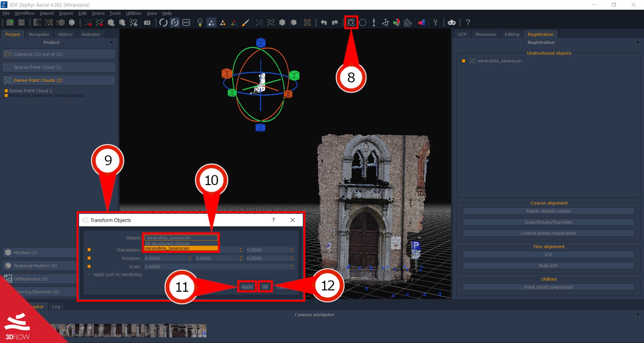
Task: Click the Apply button
Action: [247, 287]
